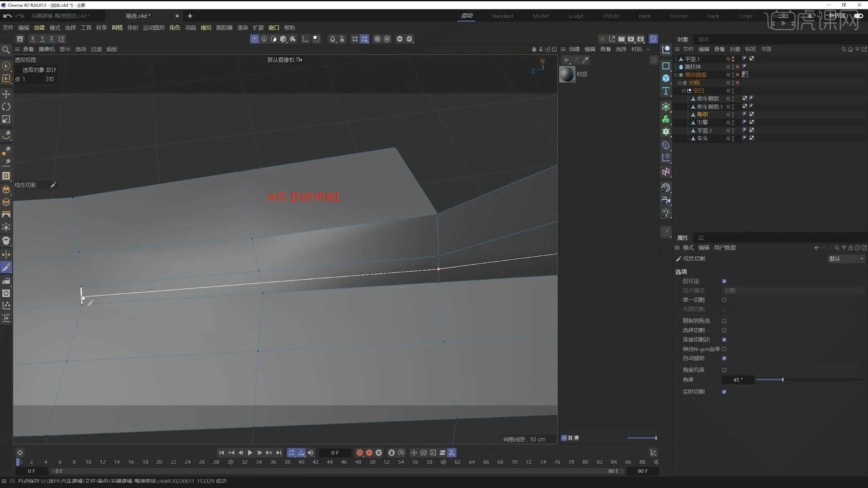The image size is (868, 488).
Task: Enable the 限制到所选 checkbox
Action: point(724,321)
